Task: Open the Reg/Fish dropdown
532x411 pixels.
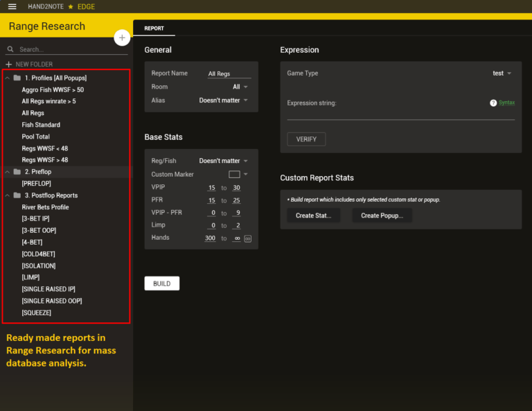Action: (x=224, y=161)
